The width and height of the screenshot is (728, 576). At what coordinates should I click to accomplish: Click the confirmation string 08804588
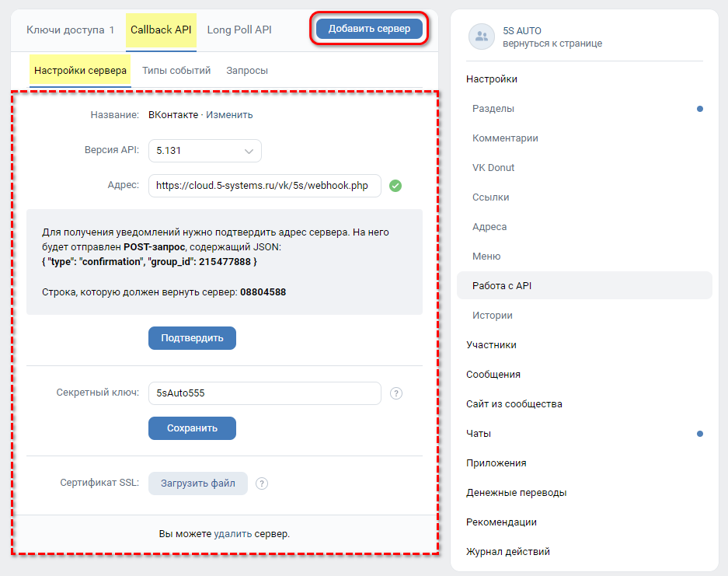[263, 292]
